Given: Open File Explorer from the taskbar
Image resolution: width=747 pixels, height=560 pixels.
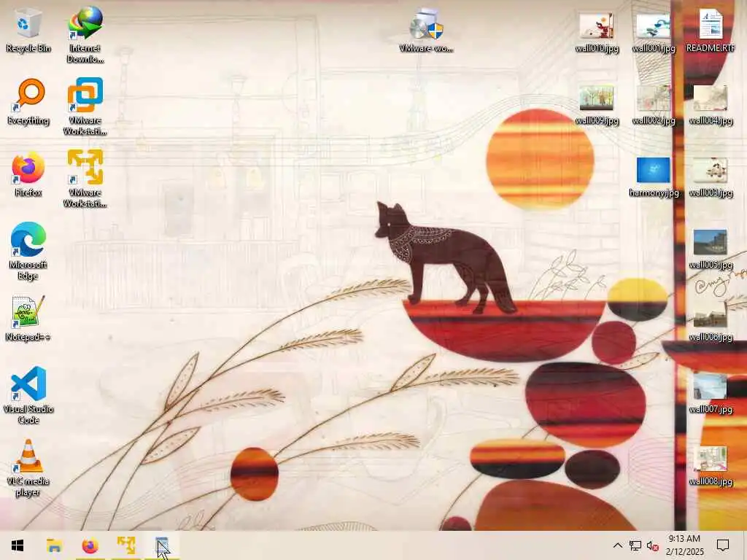Looking at the screenshot, I should (x=54, y=545).
